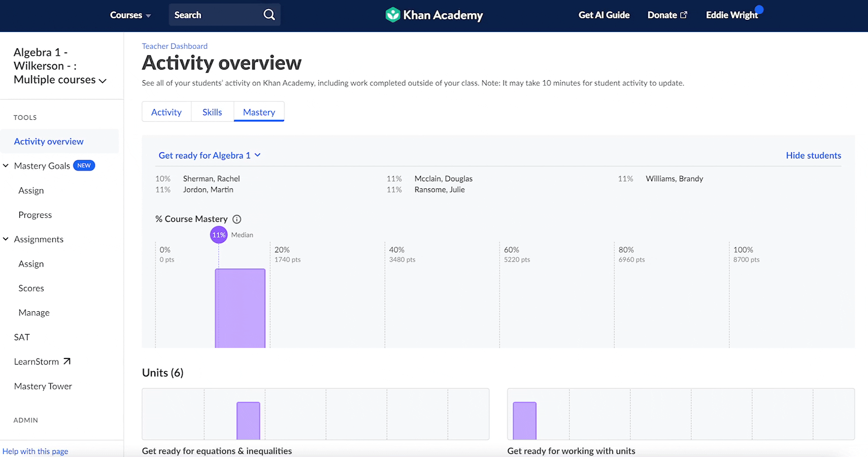Click the Get ready for working with units title
The image size is (868, 457).
pyautogui.click(x=571, y=451)
